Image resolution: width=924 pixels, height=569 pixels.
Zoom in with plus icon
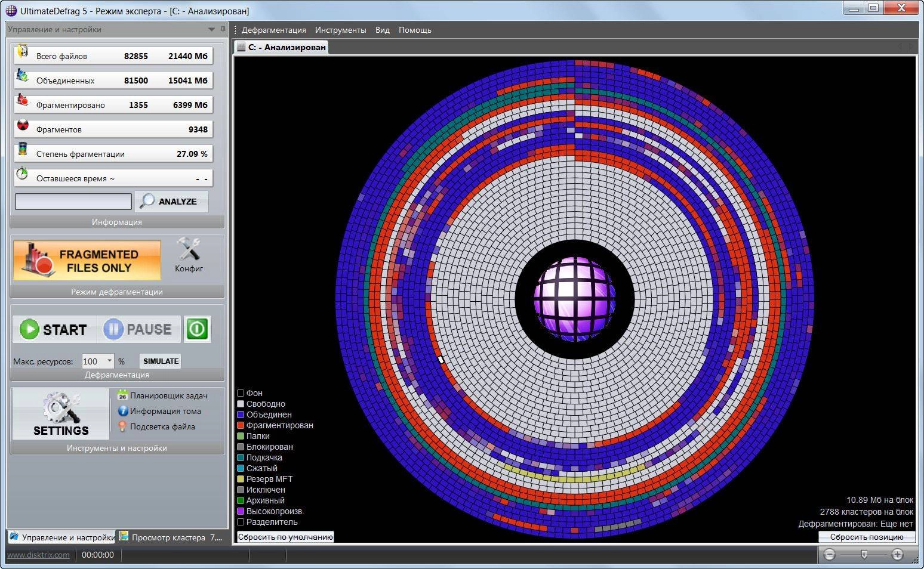point(897,555)
